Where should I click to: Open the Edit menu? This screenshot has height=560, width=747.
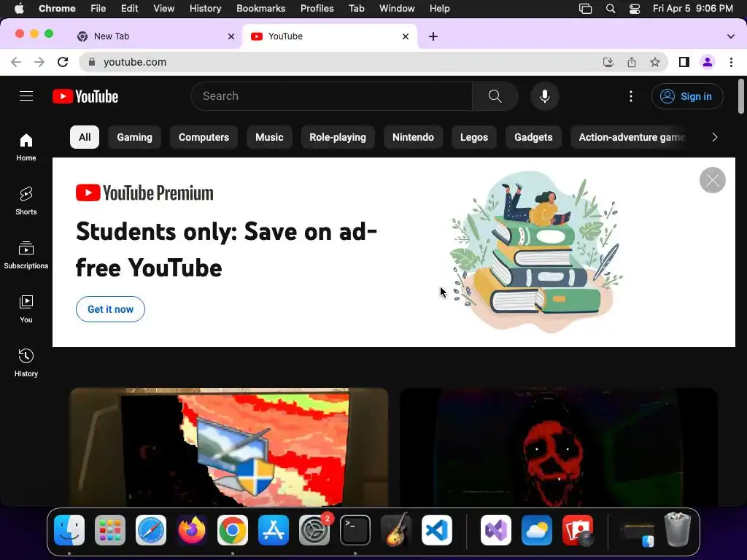129,9
